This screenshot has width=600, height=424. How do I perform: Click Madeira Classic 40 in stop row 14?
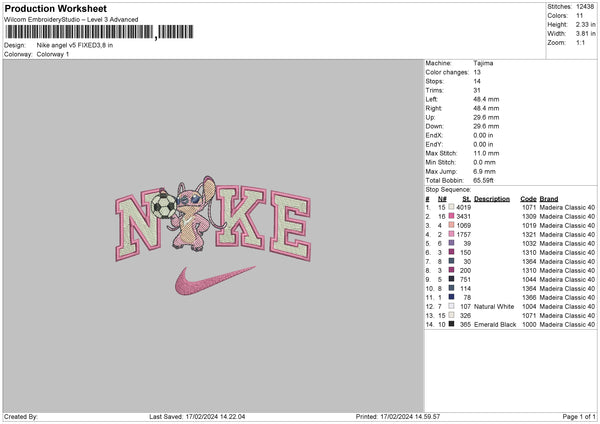tap(567, 325)
